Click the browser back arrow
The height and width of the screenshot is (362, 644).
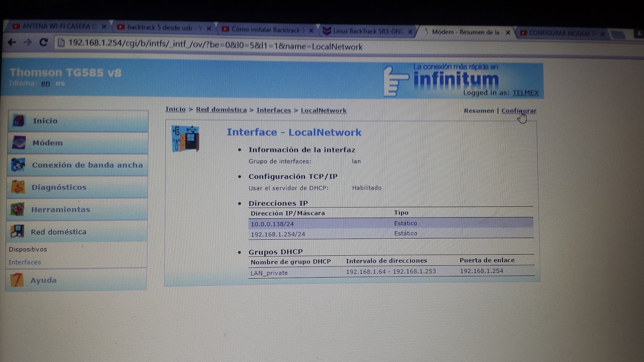(12, 41)
